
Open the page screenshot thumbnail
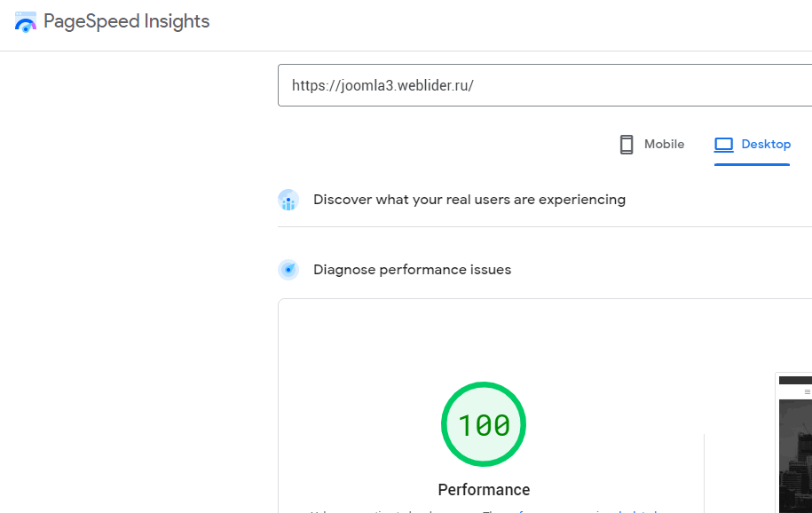(x=795, y=453)
